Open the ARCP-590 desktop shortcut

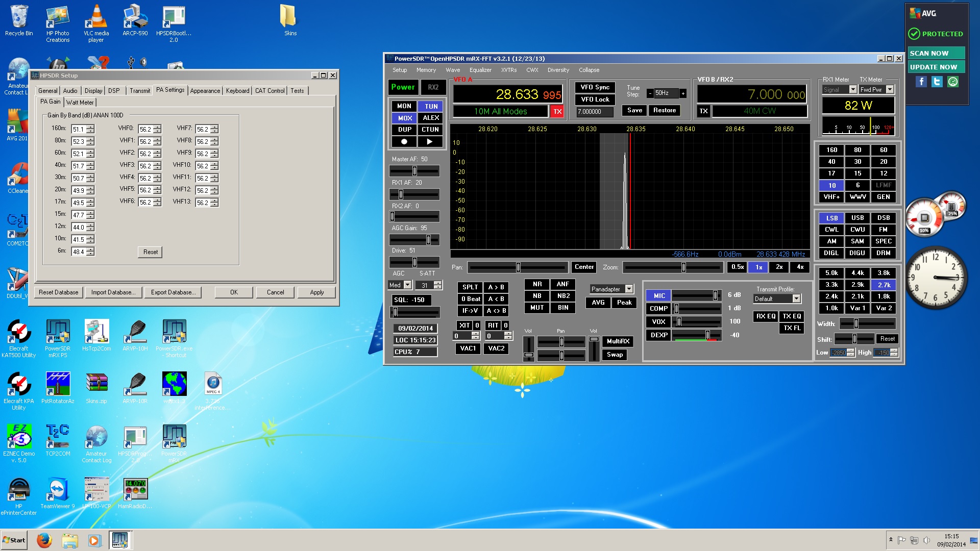135,21
